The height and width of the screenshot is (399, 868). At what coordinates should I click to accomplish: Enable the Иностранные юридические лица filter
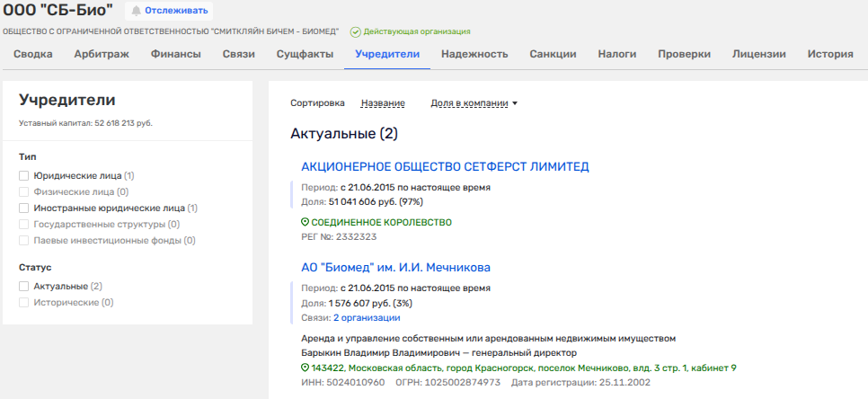point(24,208)
